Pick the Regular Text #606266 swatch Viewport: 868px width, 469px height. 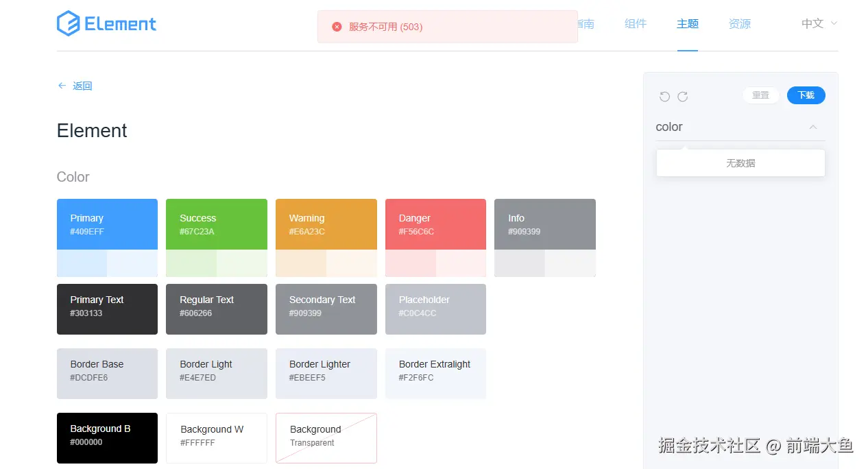click(217, 309)
